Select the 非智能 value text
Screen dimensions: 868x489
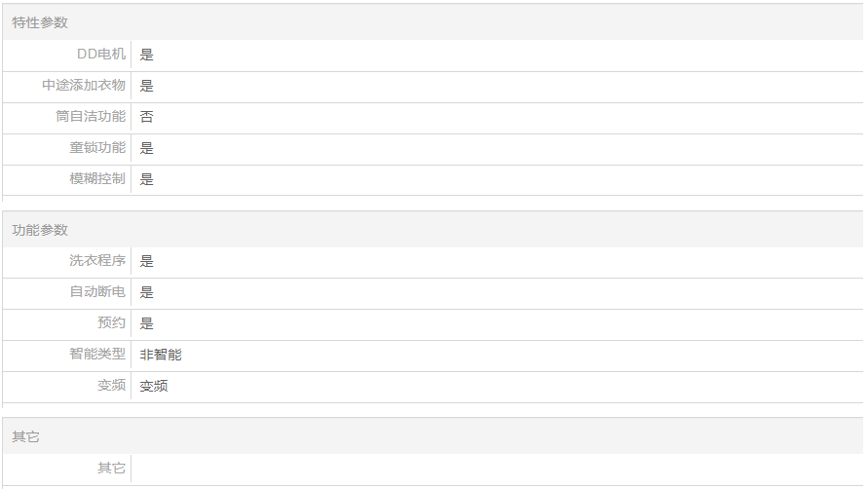161,355
